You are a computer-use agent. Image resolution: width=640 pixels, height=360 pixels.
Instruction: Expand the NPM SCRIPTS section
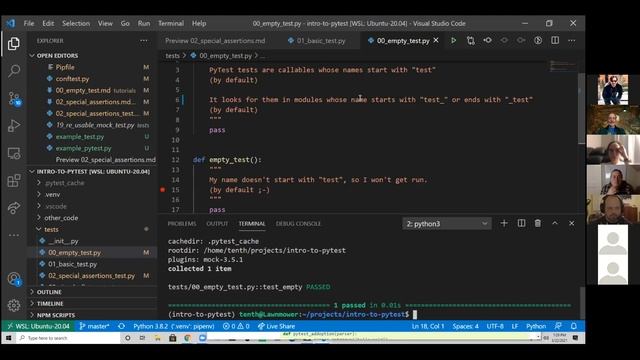coord(56,315)
